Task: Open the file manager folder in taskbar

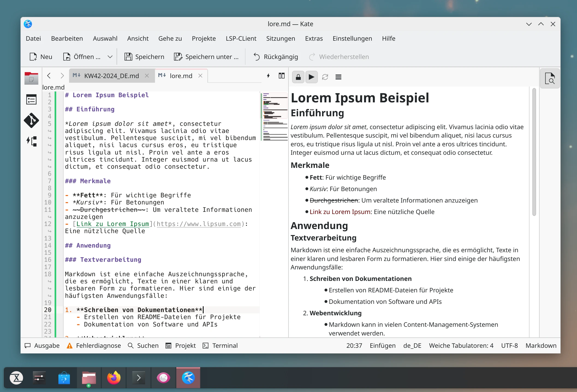Action: [x=89, y=378]
